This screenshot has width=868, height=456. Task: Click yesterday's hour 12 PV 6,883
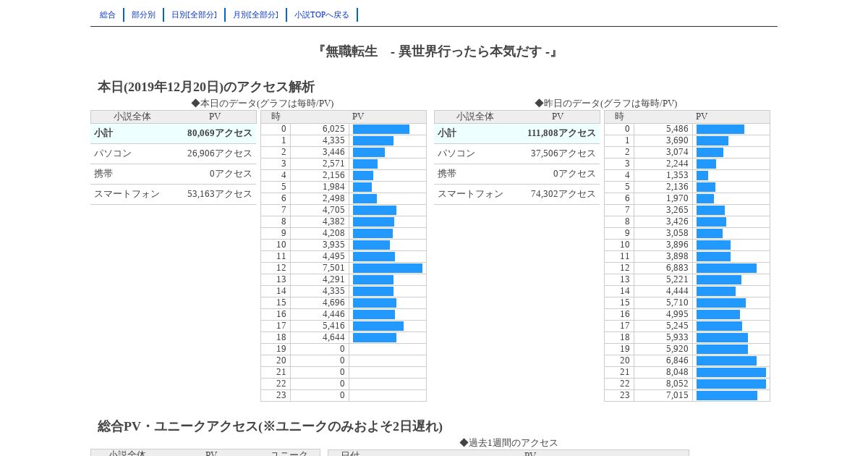tap(677, 268)
